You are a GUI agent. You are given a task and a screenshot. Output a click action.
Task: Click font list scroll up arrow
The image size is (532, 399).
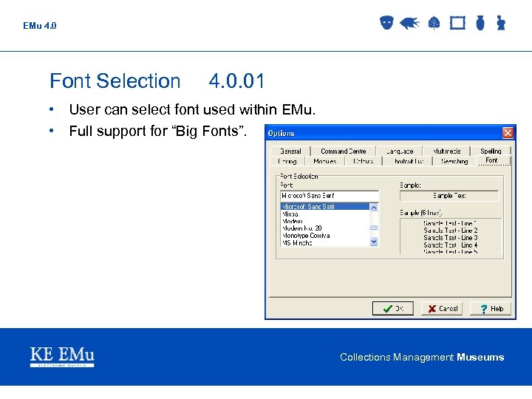(374, 208)
